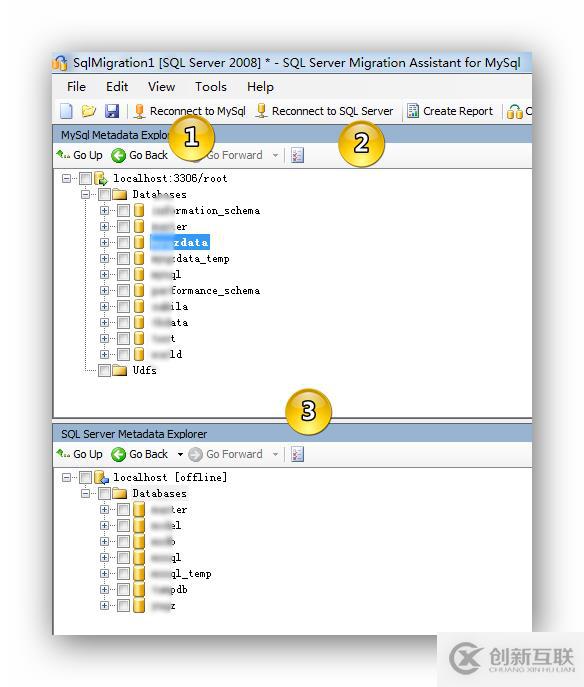Check the Udfs folder checkbox
This screenshot has height=687, width=584.
click(x=104, y=371)
